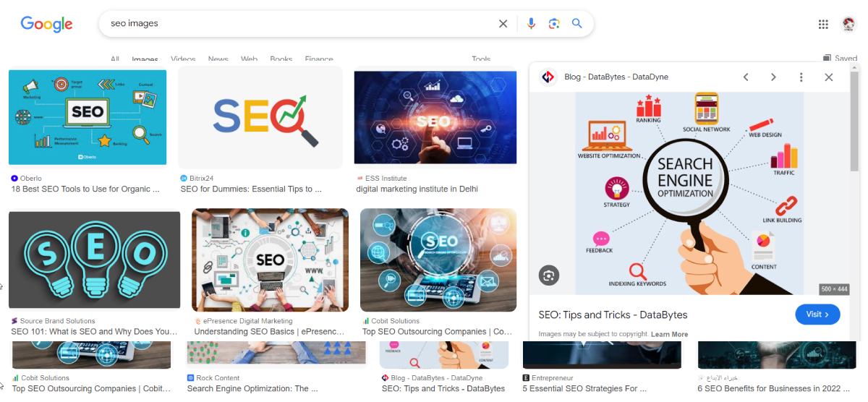Screen dimensions: 868x402
Task: Open the ESS Institute glowing SEO thumbnail
Action: point(435,117)
